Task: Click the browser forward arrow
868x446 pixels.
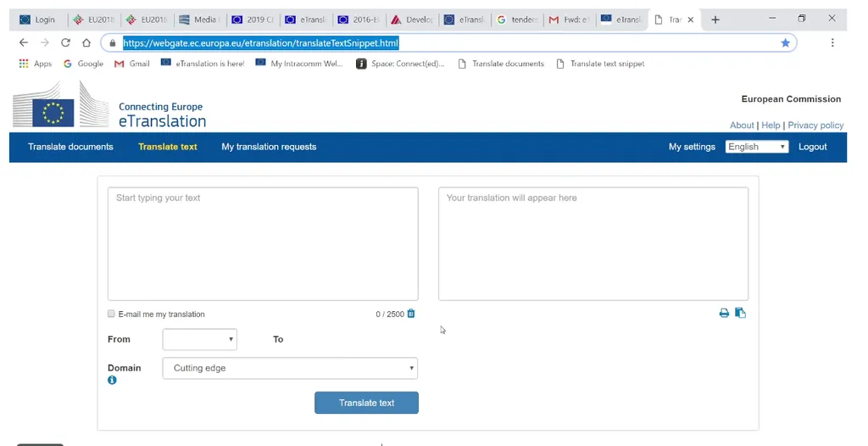Action: (x=44, y=42)
